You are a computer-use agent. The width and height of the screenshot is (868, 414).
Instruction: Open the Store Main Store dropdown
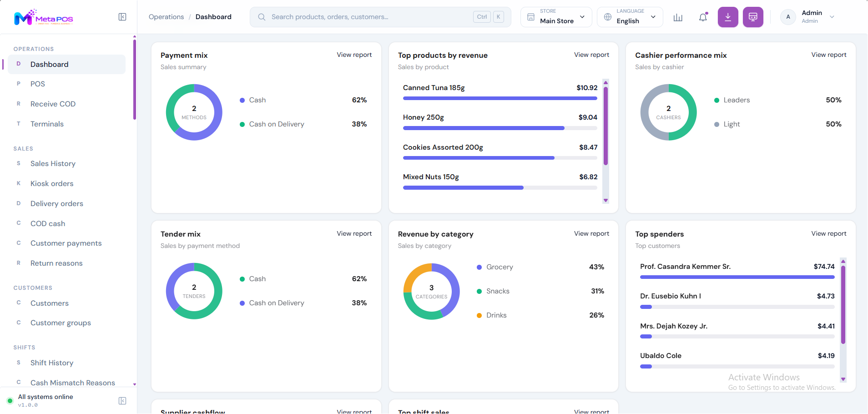556,17
